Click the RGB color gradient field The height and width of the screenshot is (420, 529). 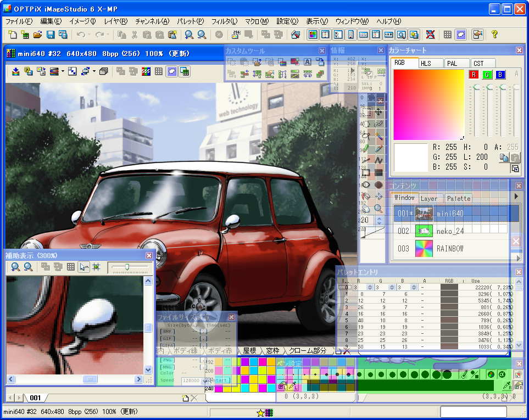tap(428, 104)
